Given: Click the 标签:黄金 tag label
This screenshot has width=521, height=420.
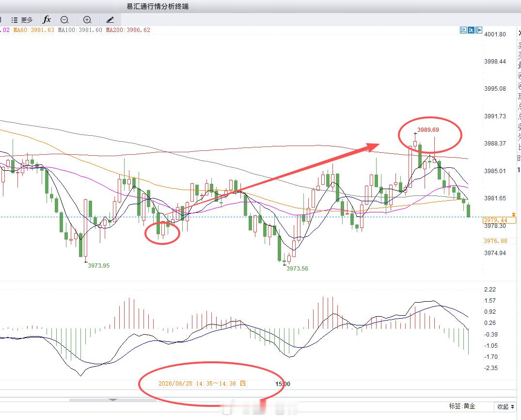Looking at the screenshot, I should (x=462, y=406).
